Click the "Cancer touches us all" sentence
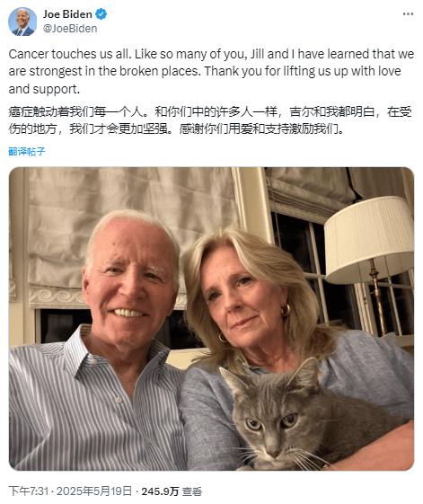This screenshot has width=423, height=504. tap(70, 54)
